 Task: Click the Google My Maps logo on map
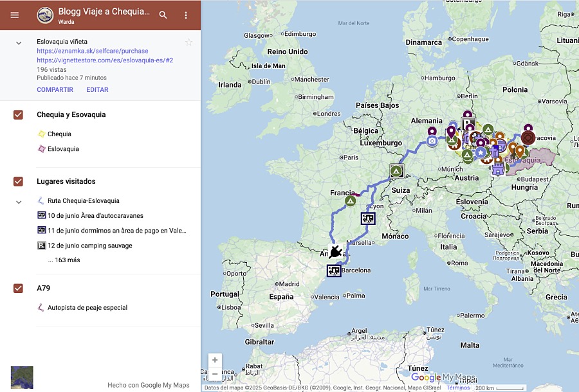443,377
